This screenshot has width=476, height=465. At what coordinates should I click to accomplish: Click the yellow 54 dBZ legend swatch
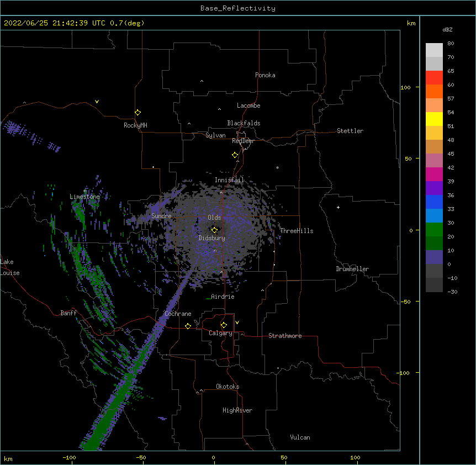434,119
